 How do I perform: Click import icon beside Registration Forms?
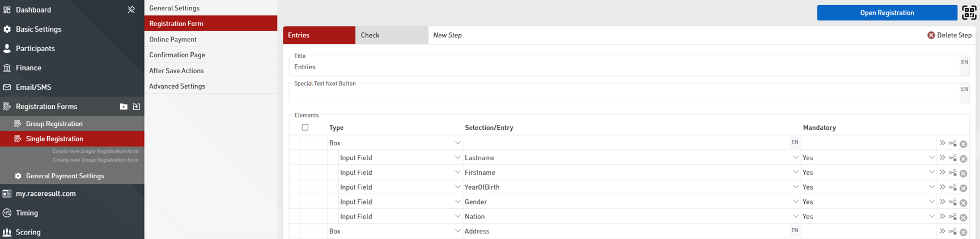[x=137, y=107]
